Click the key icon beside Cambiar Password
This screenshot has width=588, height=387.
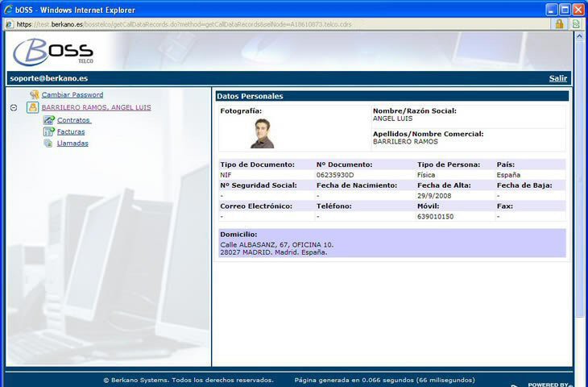click(x=33, y=95)
